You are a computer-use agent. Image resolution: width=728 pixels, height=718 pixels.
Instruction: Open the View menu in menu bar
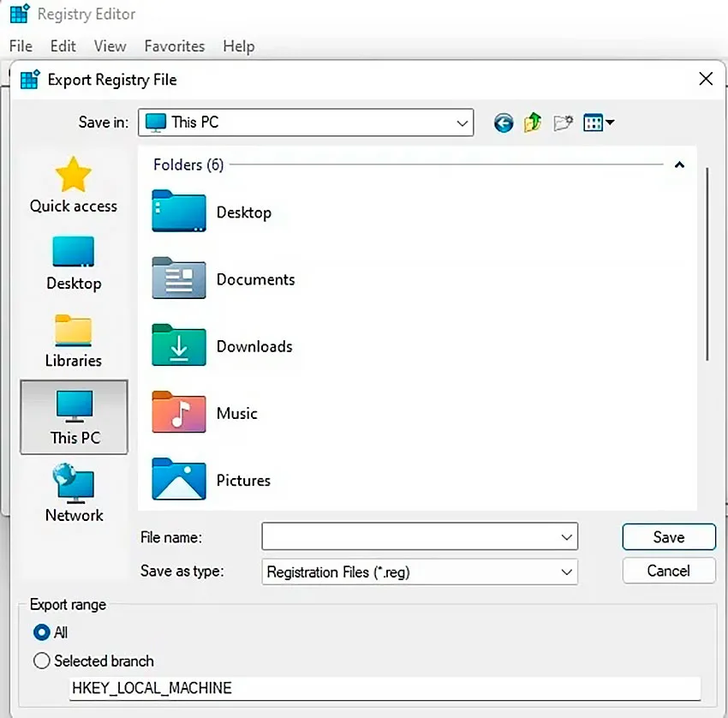pyautogui.click(x=110, y=46)
